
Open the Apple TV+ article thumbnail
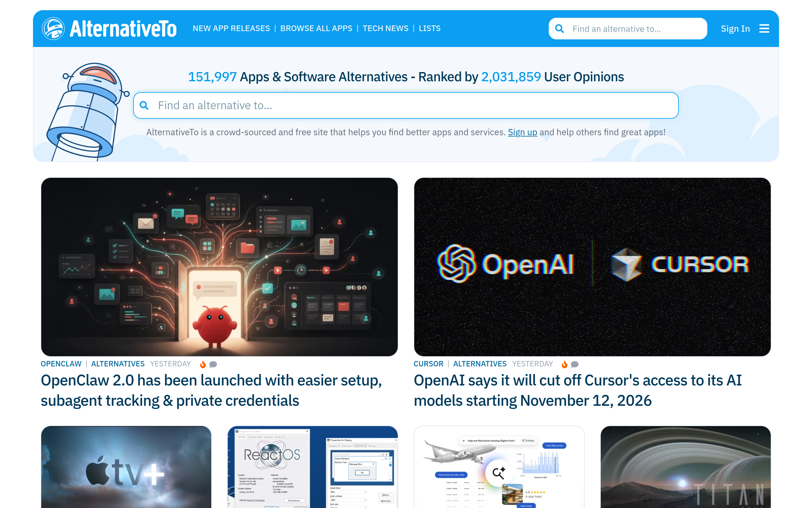126,467
